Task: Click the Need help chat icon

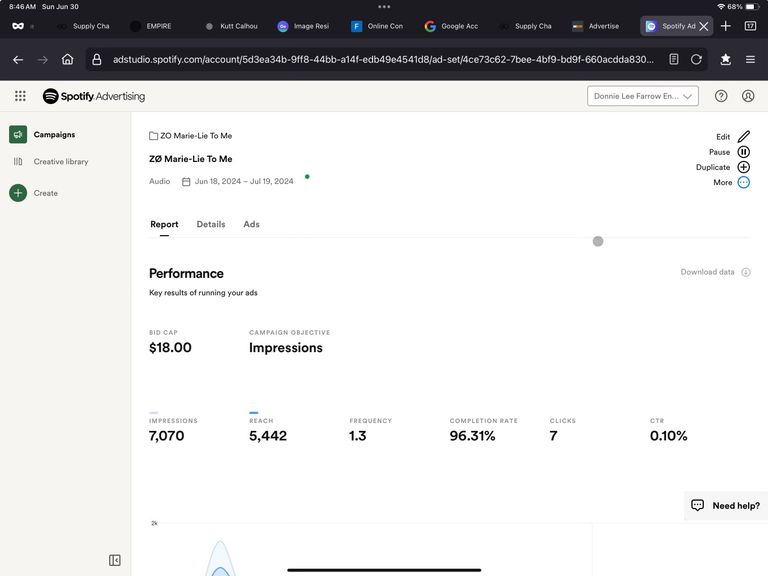Action: [x=697, y=505]
